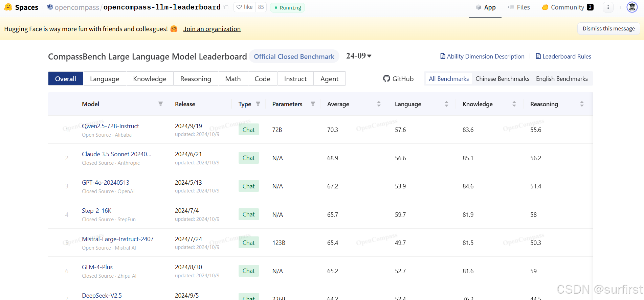Click Reasoning score 59 for GLM-4-Plus

click(533, 271)
